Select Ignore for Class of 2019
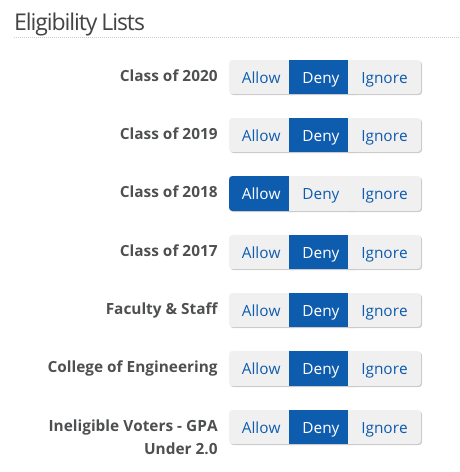This screenshot has height=472, width=460. pyautogui.click(x=385, y=135)
